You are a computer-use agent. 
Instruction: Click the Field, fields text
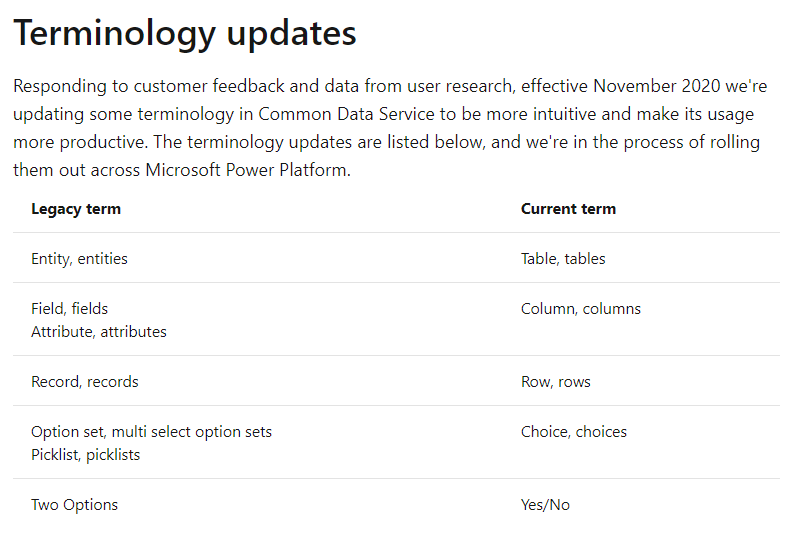click(69, 309)
